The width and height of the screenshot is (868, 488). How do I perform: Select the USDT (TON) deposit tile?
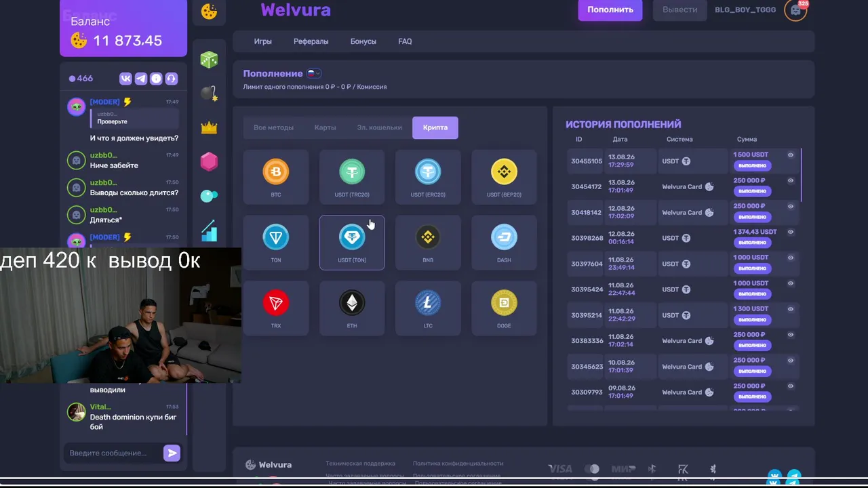point(352,243)
